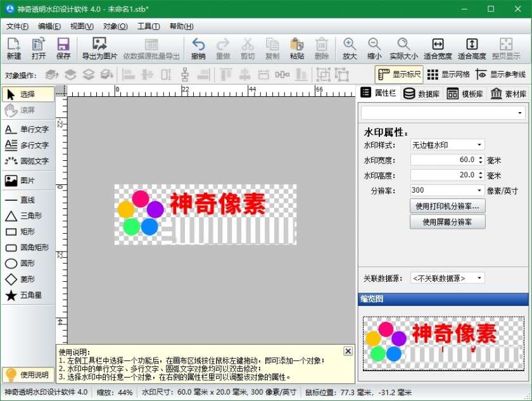Image resolution: width=532 pixels, height=401 pixels.
Task: Select the rounded rectangle tool (圆角矩形)
Action: (x=27, y=248)
